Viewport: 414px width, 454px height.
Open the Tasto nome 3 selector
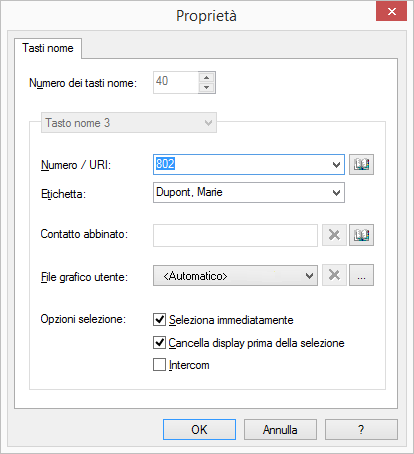coord(129,123)
